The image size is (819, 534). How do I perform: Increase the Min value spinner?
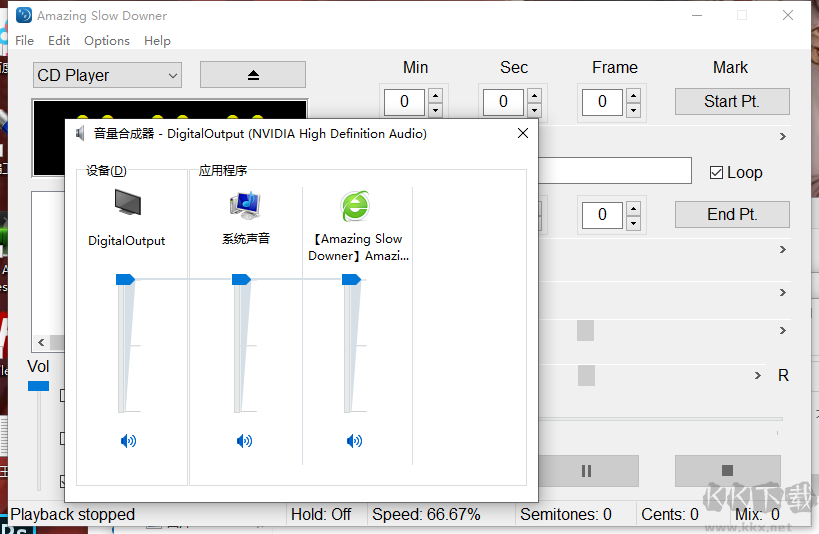436,96
